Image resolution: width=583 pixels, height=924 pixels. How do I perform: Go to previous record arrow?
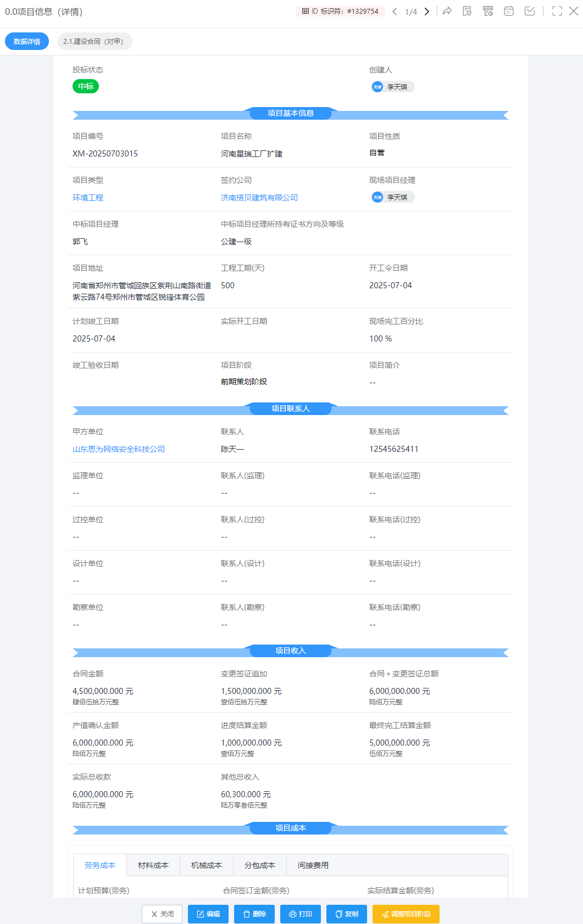coord(395,12)
